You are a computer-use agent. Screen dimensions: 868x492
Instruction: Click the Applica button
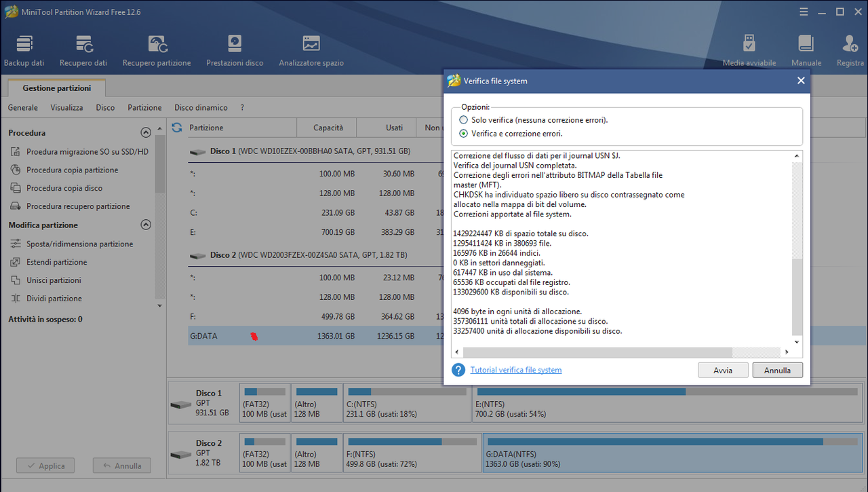pos(45,466)
